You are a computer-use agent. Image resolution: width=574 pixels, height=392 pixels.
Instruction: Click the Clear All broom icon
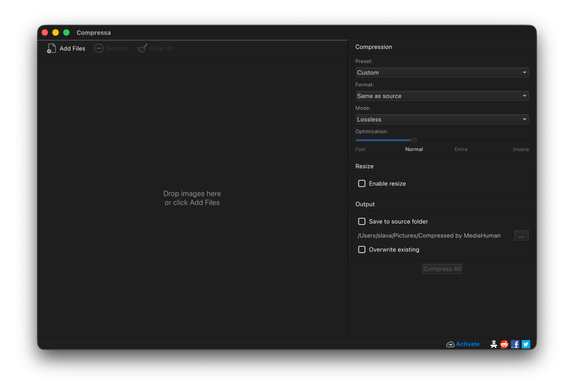click(142, 49)
